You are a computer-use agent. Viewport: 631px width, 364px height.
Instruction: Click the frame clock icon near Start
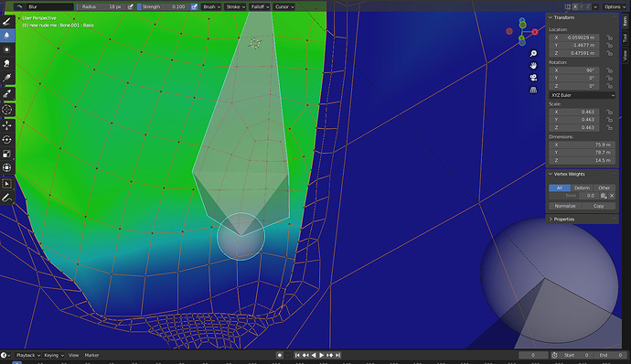[554, 355]
